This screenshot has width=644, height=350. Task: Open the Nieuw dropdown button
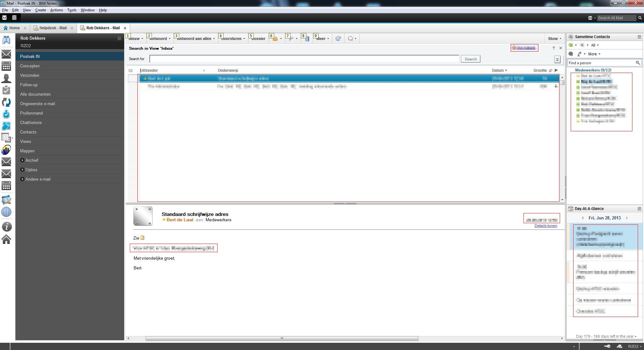pos(136,39)
